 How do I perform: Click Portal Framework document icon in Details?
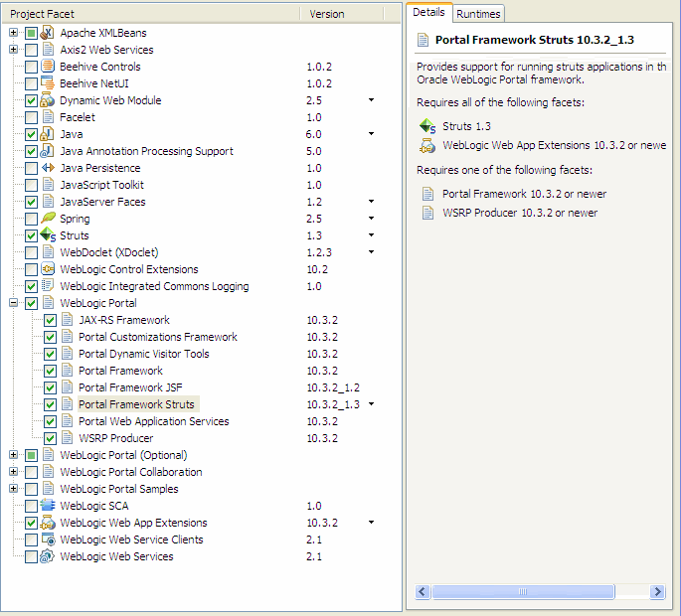(x=427, y=194)
